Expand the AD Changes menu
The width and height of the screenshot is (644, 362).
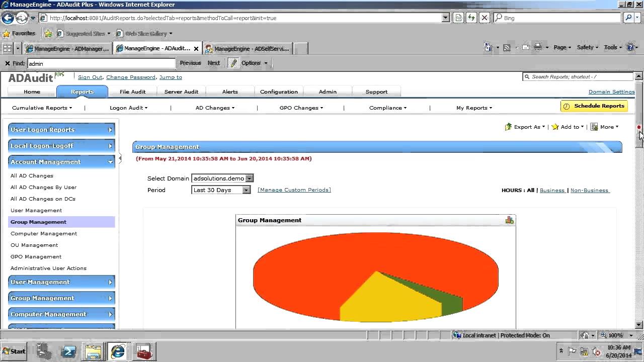tap(215, 108)
